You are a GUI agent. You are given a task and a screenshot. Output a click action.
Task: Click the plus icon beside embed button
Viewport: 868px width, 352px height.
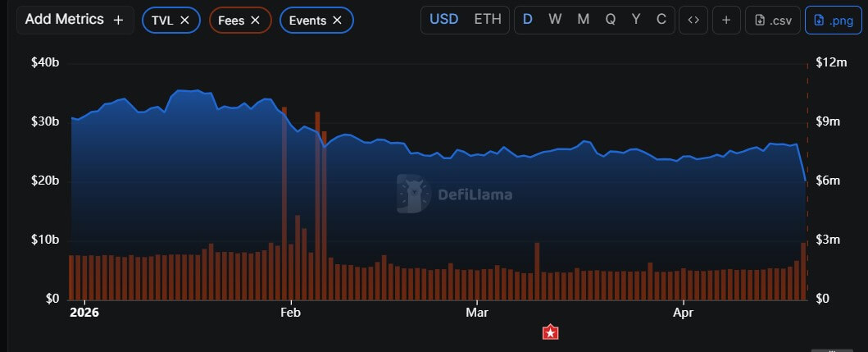[726, 21]
